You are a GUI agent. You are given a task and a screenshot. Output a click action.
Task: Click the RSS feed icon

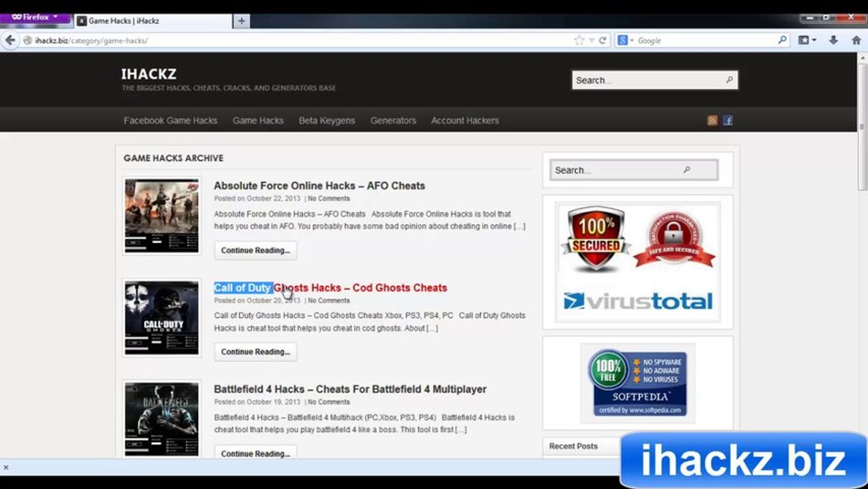[712, 120]
